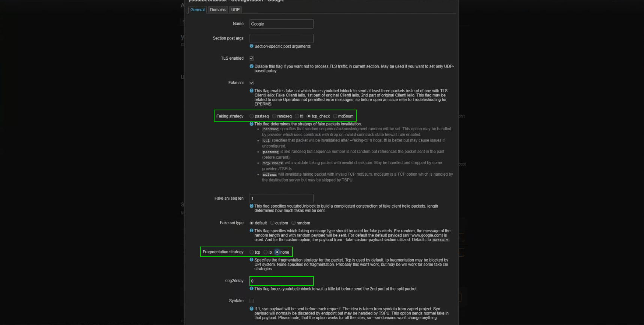Click help icon under Faking strategy
The height and width of the screenshot is (325, 644).
click(252, 124)
